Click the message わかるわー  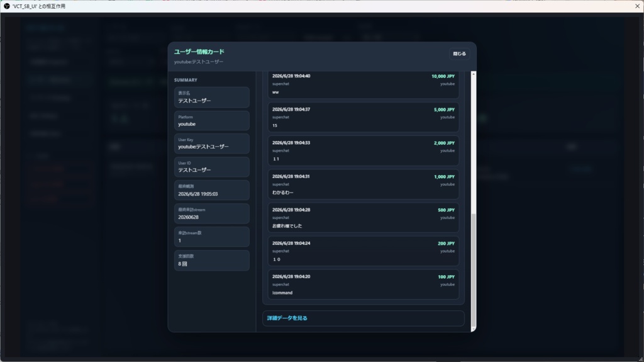282,193
